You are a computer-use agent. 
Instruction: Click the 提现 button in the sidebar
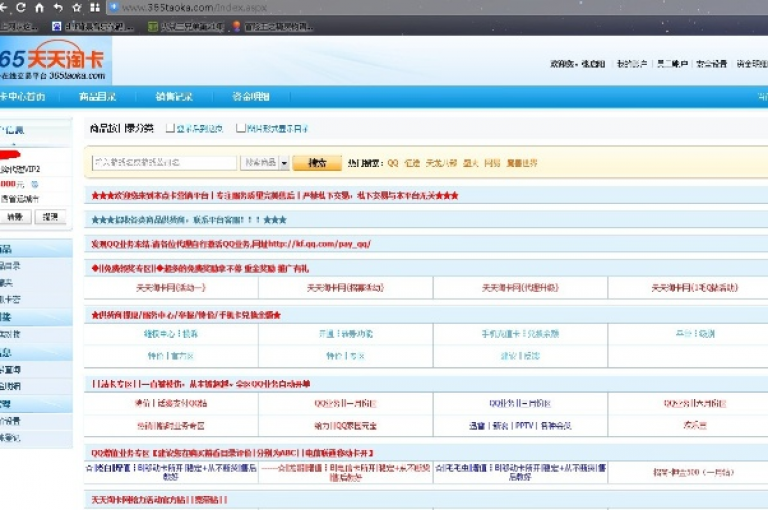pos(50,217)
